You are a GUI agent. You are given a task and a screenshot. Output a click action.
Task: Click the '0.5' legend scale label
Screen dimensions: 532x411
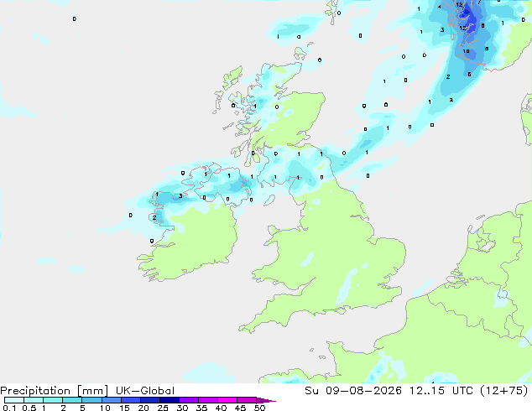(x=29, y=408)
